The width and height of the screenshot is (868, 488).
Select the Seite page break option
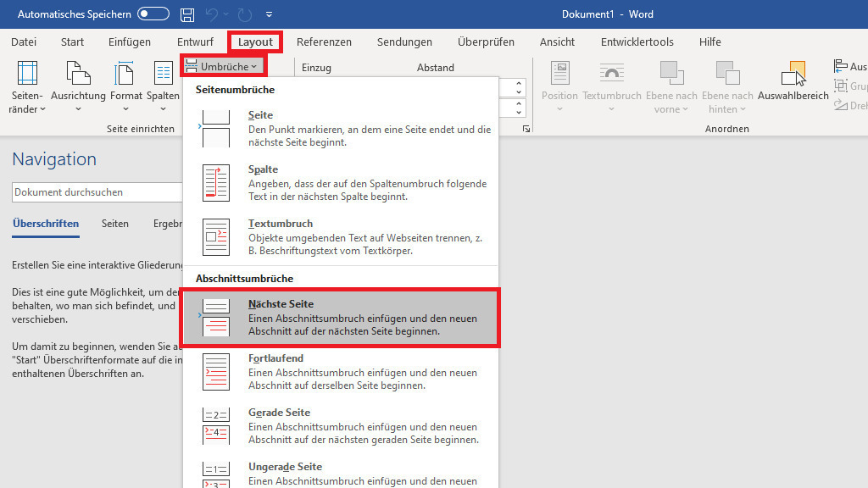(341, 129)
